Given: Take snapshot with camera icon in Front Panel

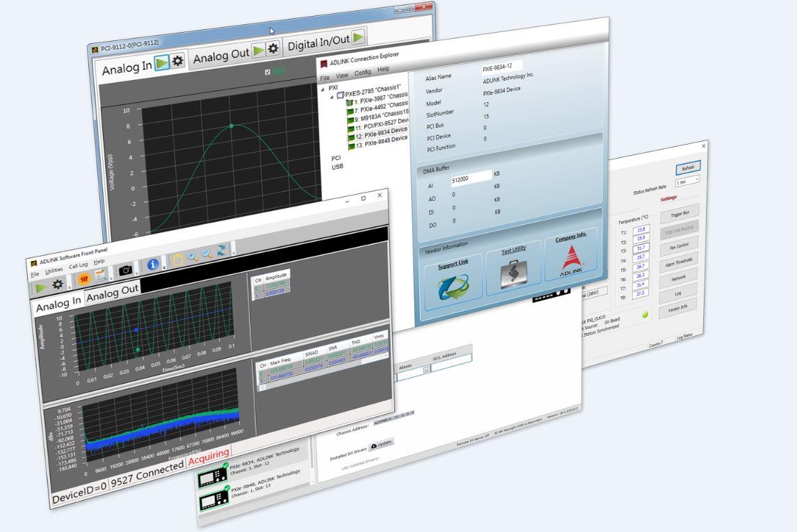Looking at the screenshot, I should click(125, 271).
